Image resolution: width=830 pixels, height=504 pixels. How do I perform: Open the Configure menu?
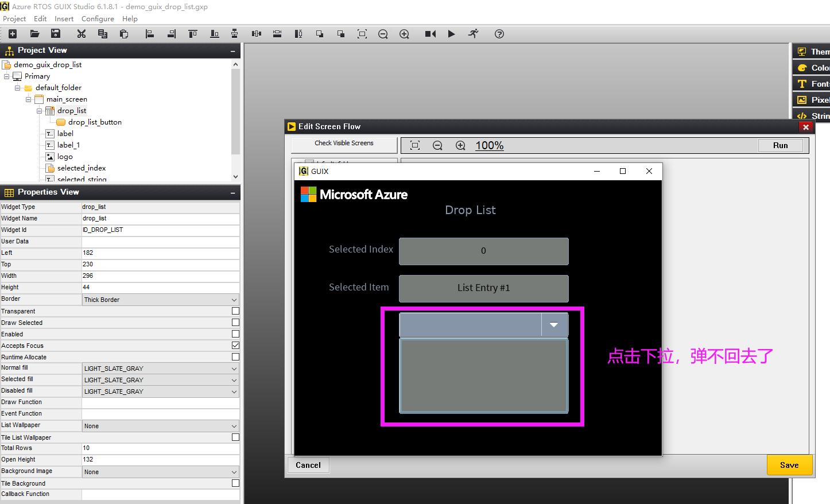pos(98,19)
